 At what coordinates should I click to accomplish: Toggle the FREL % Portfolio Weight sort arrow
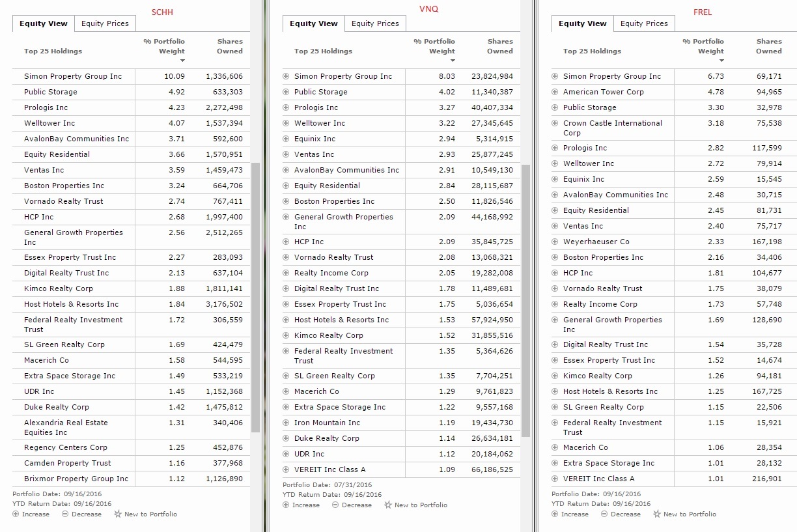tap(721, 61)
